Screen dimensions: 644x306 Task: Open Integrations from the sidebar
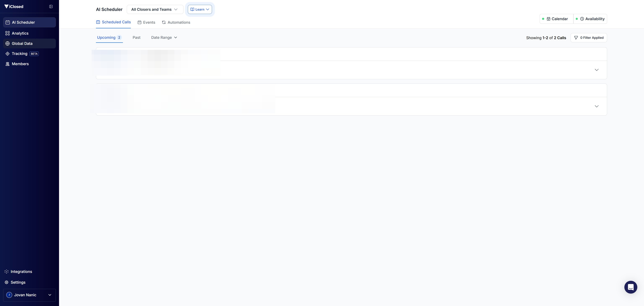pyautogui.click(x=21, y=271)
